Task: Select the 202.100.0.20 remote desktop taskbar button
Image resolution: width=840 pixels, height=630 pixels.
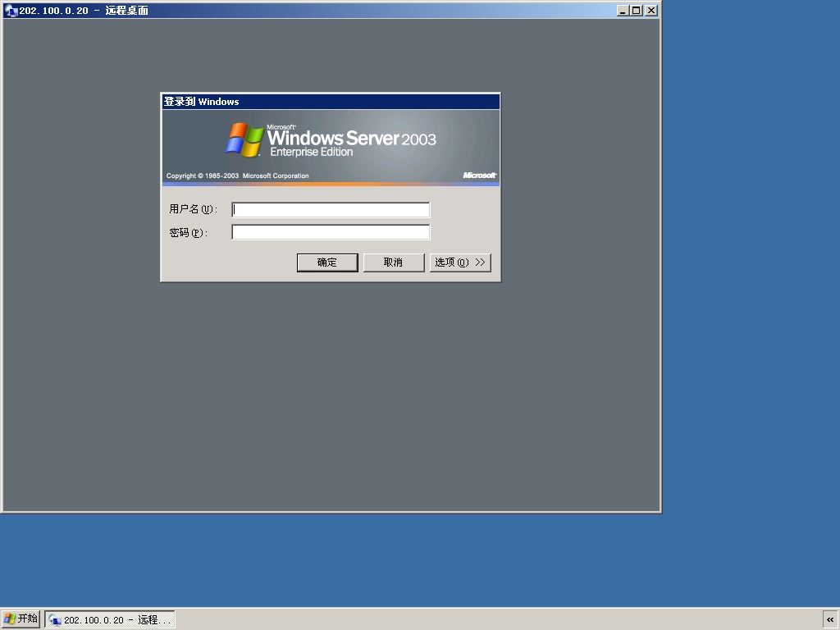Action: 110,620
